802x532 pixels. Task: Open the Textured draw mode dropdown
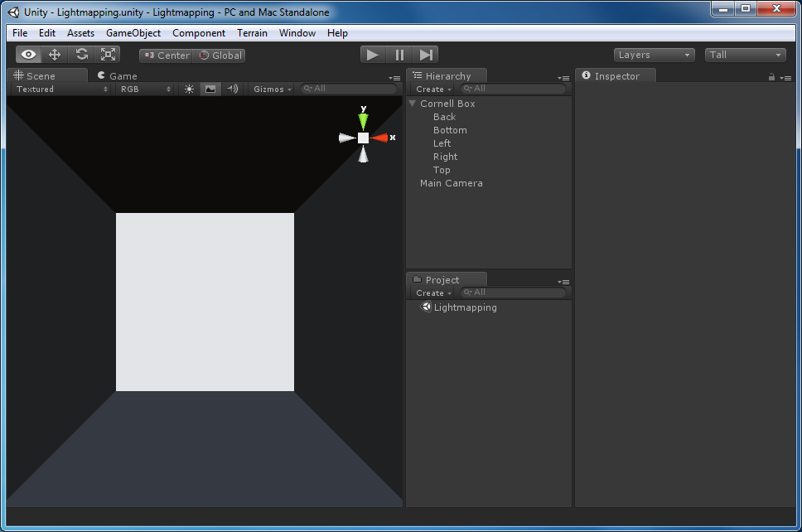[61, 89]
